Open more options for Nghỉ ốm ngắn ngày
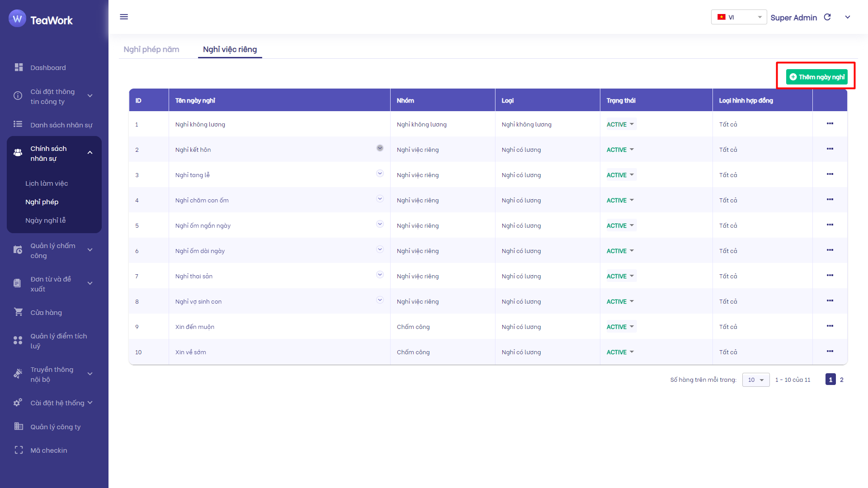The image size is (868, 488). (830, 225)
